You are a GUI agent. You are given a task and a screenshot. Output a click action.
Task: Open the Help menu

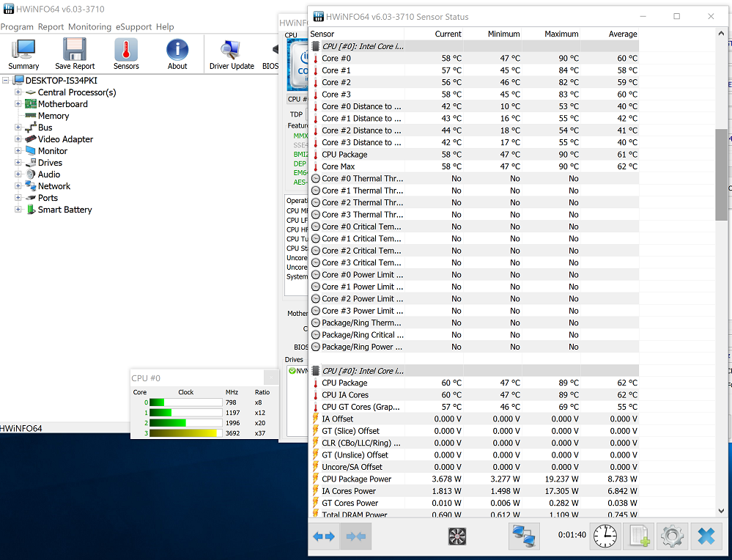point(165,27)
